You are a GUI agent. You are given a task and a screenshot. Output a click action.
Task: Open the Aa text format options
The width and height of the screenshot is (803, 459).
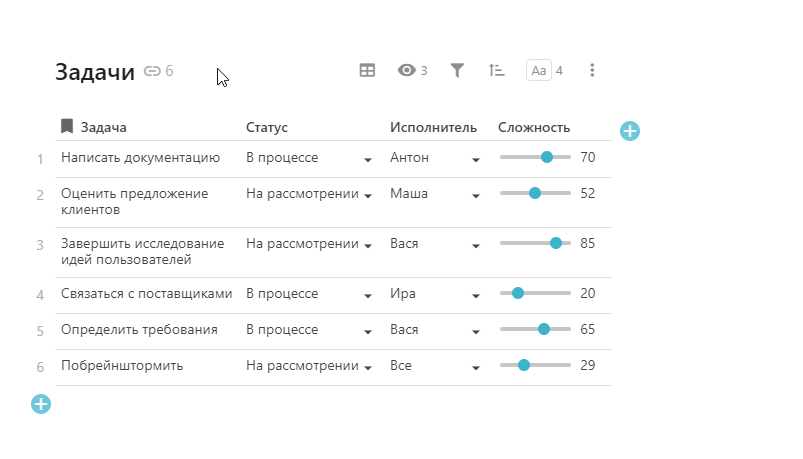pos(539,70)
